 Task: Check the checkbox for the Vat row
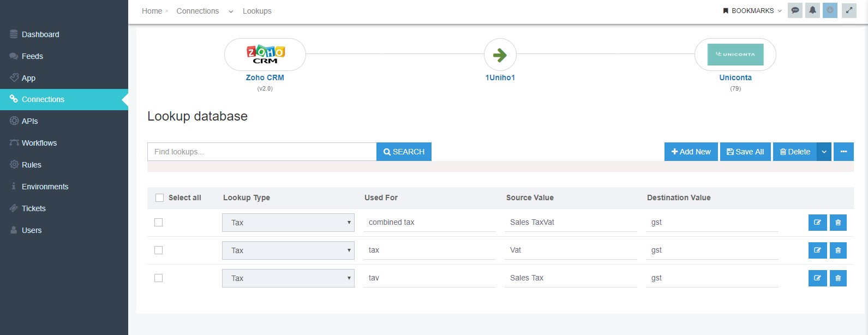(158, 250)
